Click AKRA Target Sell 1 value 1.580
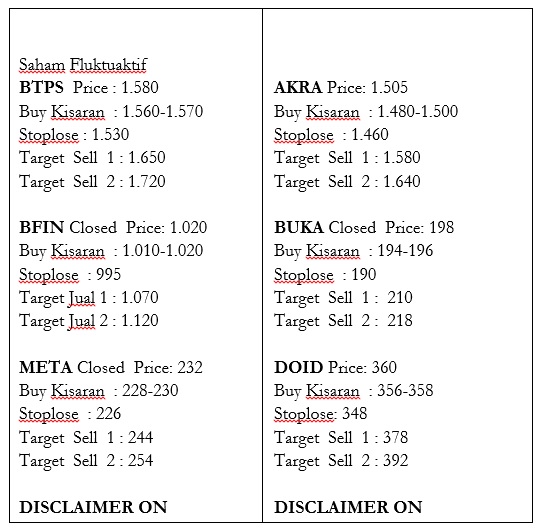Viewport: 540px width, 532px height. [402, 158]
